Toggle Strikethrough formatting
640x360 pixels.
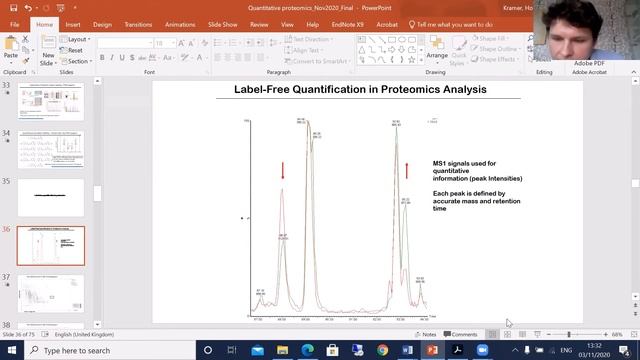point(142,58)
